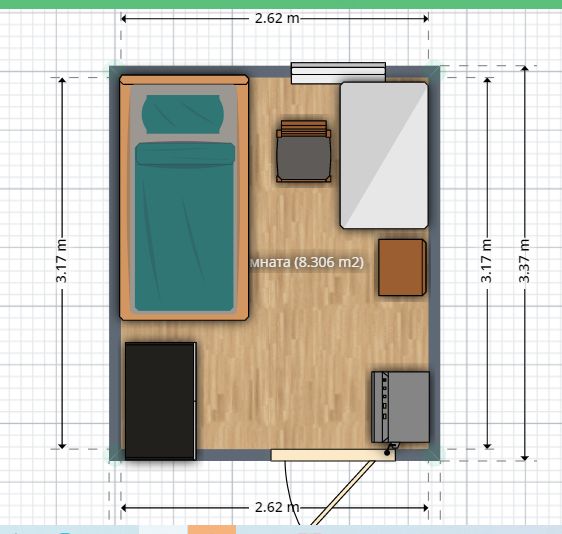Select the single bed with teal blanket

tap(184, 197)
